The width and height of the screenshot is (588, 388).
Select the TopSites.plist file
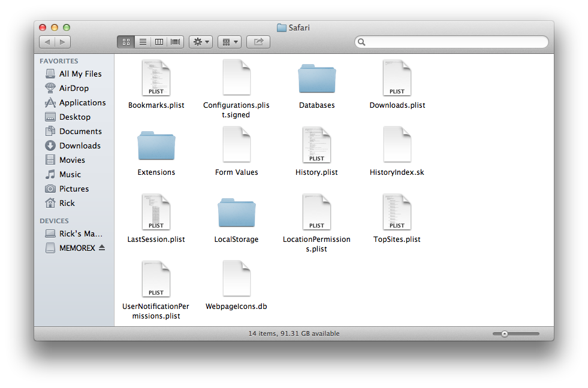[397, 219]
